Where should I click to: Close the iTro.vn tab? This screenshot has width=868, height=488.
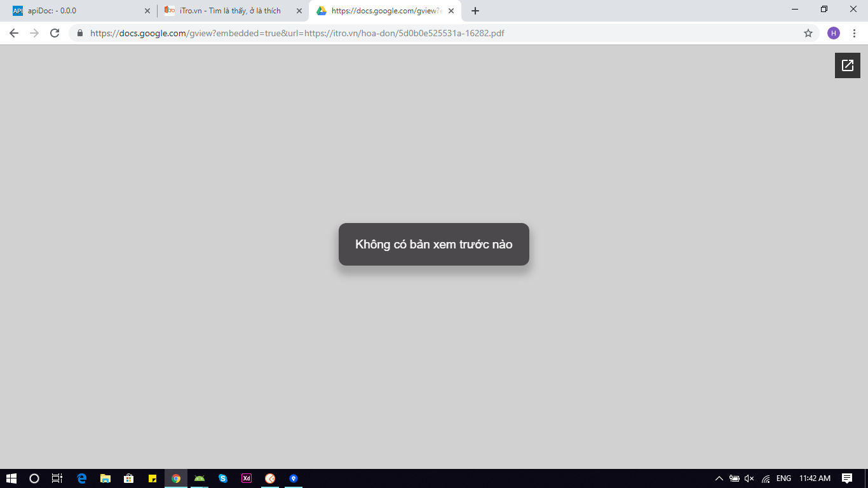pyautogui.click(x=299, y=11)
